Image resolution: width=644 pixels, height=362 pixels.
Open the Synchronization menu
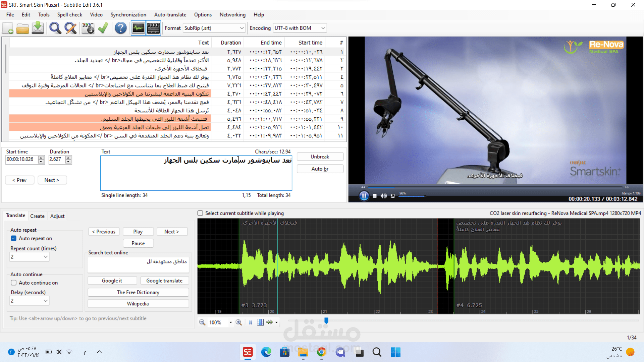128,15
